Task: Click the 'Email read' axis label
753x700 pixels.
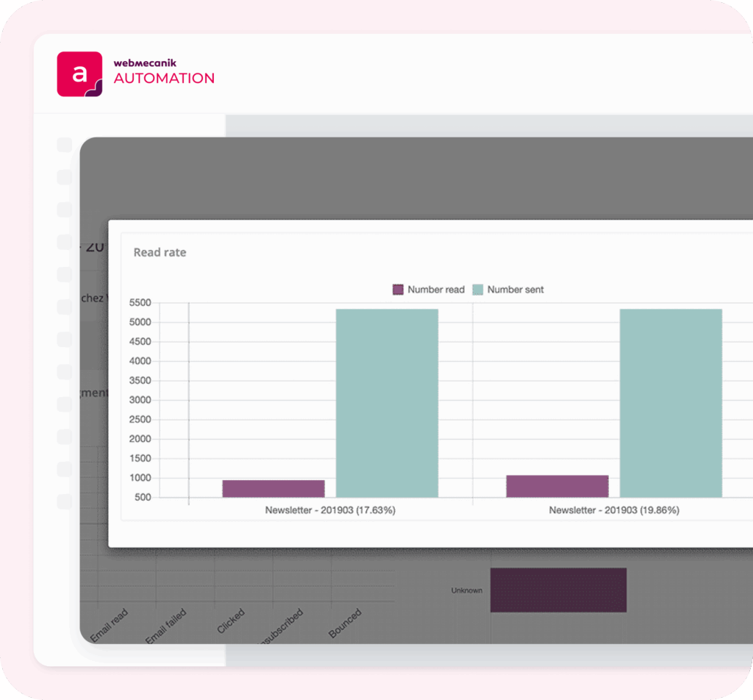Action: pyautogui.click(x=109, y=626)
